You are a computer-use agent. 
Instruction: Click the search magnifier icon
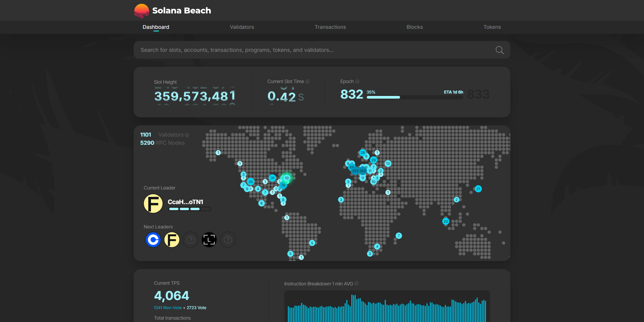(499, 50)
